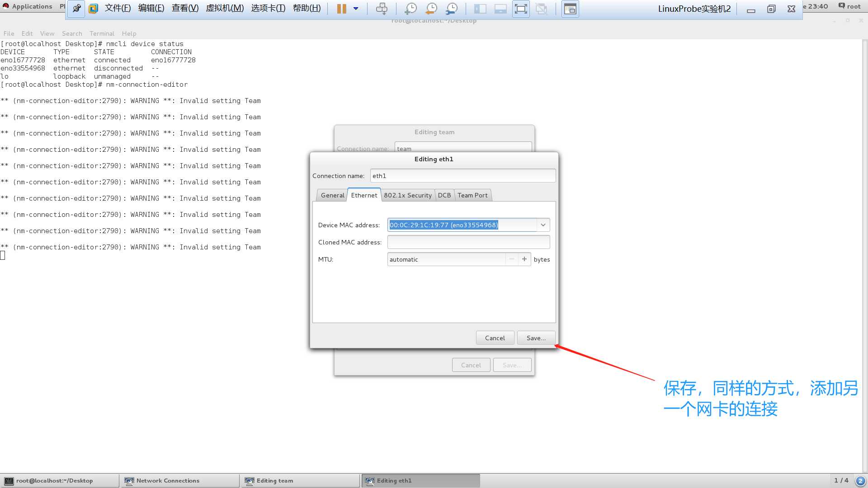Click the Cloned MAC address field
The image size is (868, 488).
[x=468, y=242]
